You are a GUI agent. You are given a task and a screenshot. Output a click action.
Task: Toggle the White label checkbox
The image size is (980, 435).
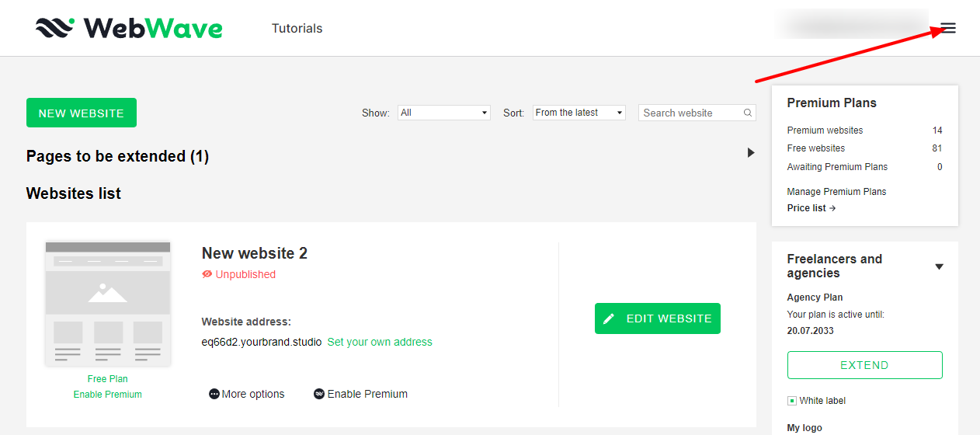coord(792,401)
